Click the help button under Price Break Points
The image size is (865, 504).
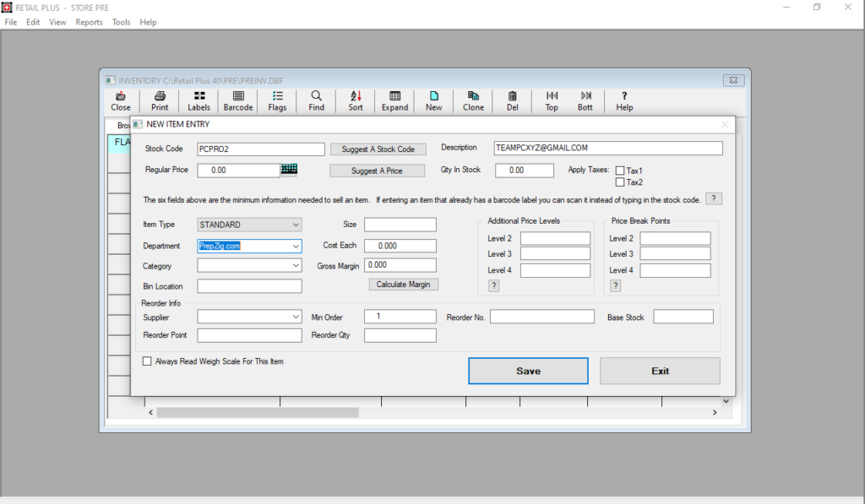[616, 285]
